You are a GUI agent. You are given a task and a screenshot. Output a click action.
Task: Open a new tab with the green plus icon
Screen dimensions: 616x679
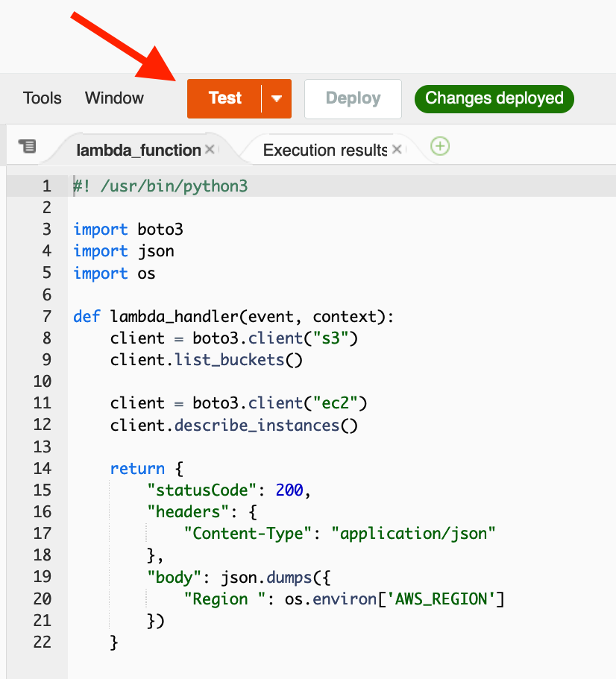439,146
